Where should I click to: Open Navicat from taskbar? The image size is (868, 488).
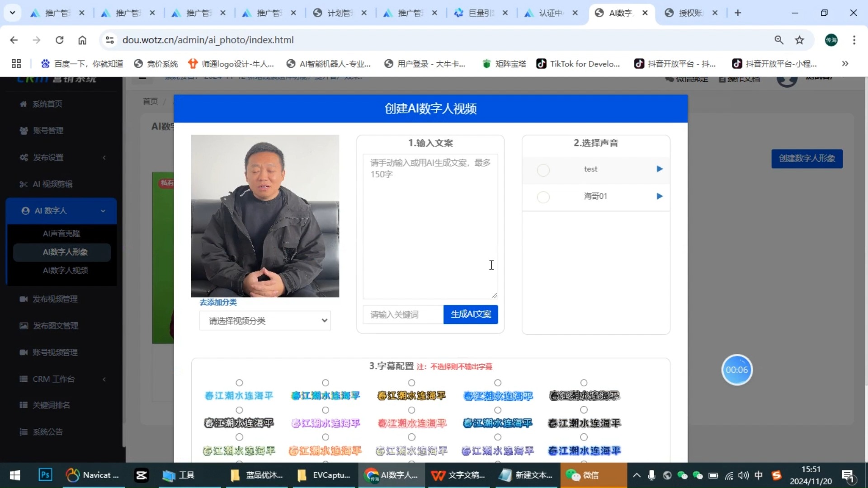pyautogui.click(x=93, y=475)
